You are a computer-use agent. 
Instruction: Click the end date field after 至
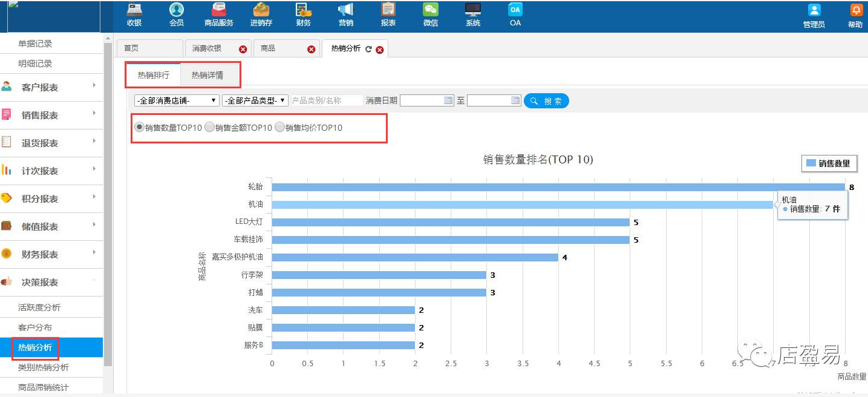tap(494, 100)
